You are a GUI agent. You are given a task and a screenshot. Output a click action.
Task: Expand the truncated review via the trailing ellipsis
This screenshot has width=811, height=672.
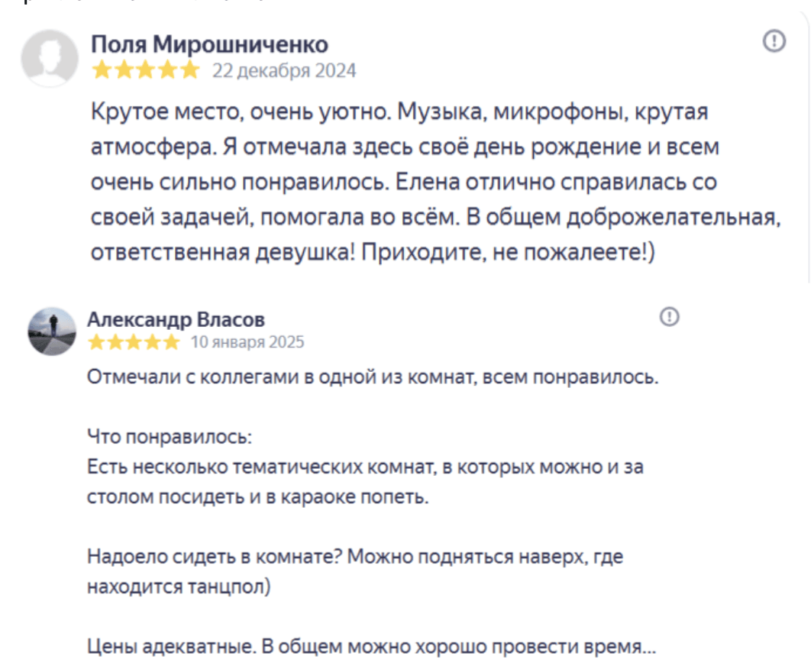click(x=648, y=648)
